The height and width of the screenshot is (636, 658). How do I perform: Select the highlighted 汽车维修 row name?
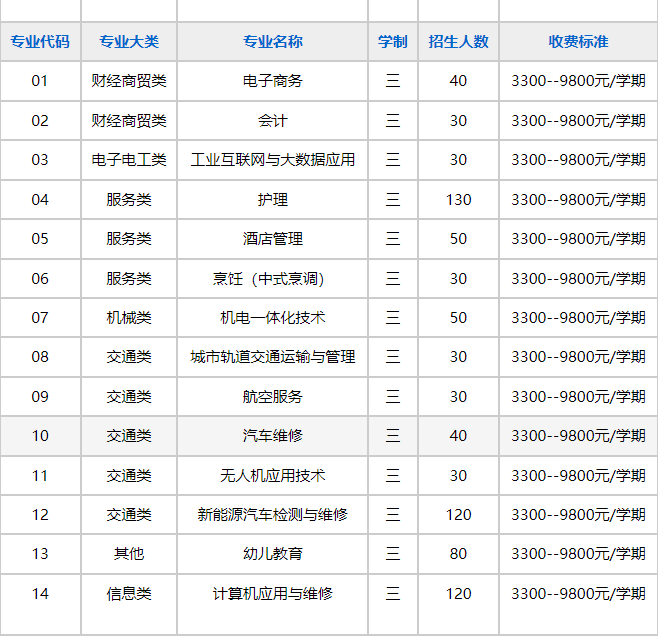tap(272, 436)
